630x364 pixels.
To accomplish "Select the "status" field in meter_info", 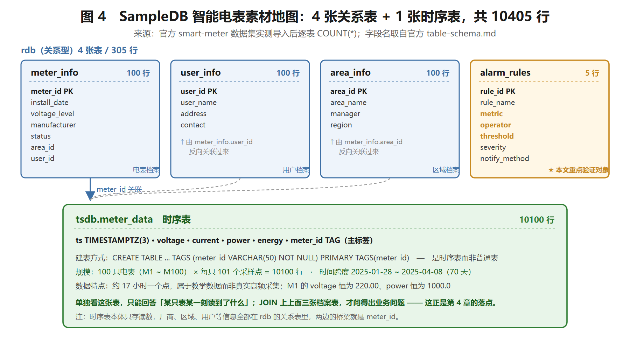I will [x=41, y=136].
